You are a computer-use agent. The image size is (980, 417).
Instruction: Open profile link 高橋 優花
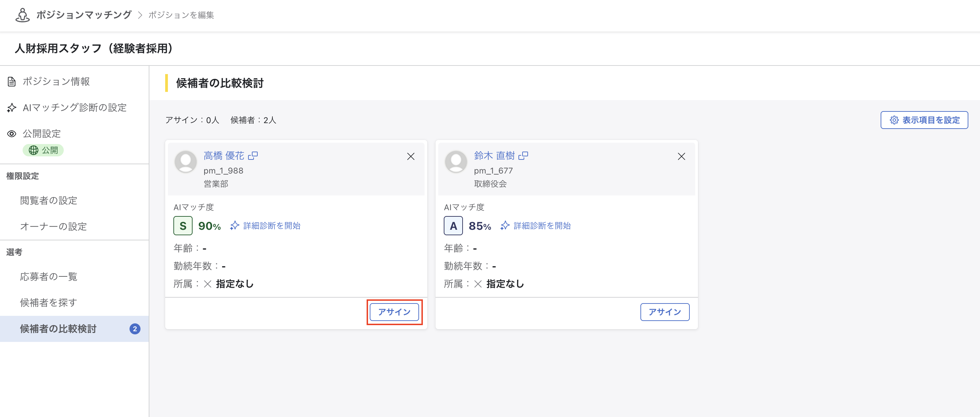click(x=224, y=156)
